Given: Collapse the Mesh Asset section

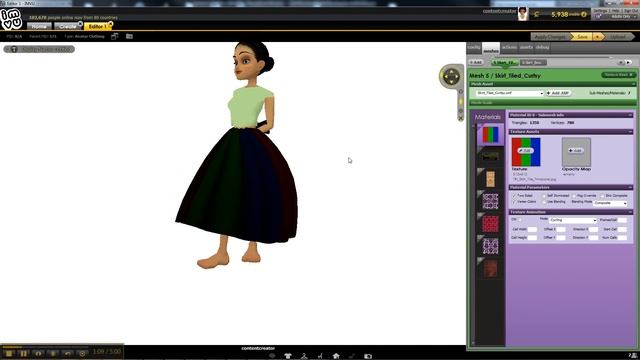Looking at the screenshot, I should click(633, 84).
